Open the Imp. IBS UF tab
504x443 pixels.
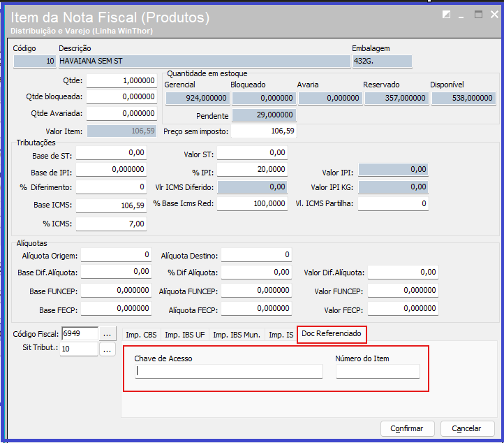pyautogui.click(x=185, y=335)
